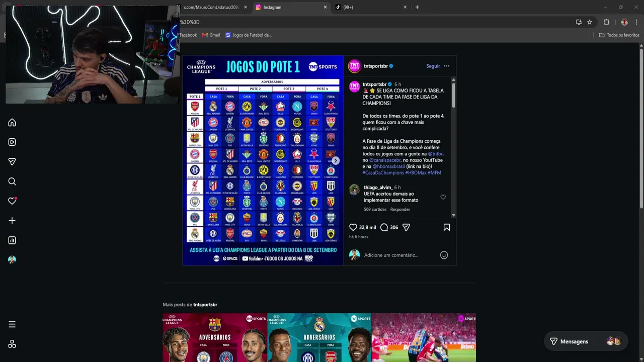This screenshot has width=644, height=362.
Task: Open a new browser tab
Action: click(417, 7)
